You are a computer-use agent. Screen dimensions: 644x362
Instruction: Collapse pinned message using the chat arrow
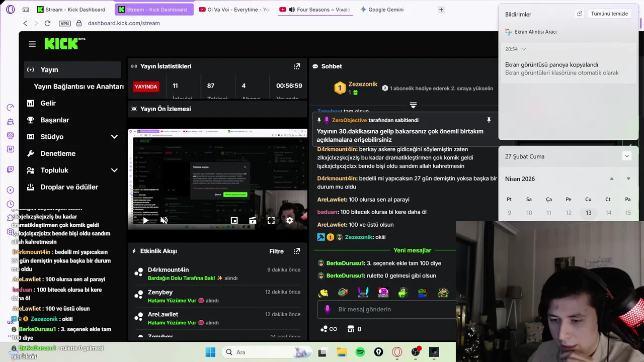[413, 105]
